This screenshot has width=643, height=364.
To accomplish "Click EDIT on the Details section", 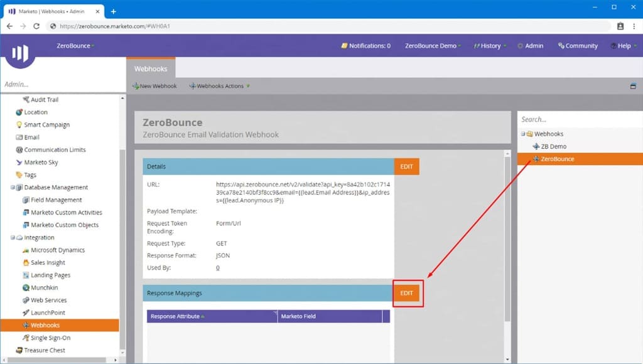I will [x=406, y=167].
